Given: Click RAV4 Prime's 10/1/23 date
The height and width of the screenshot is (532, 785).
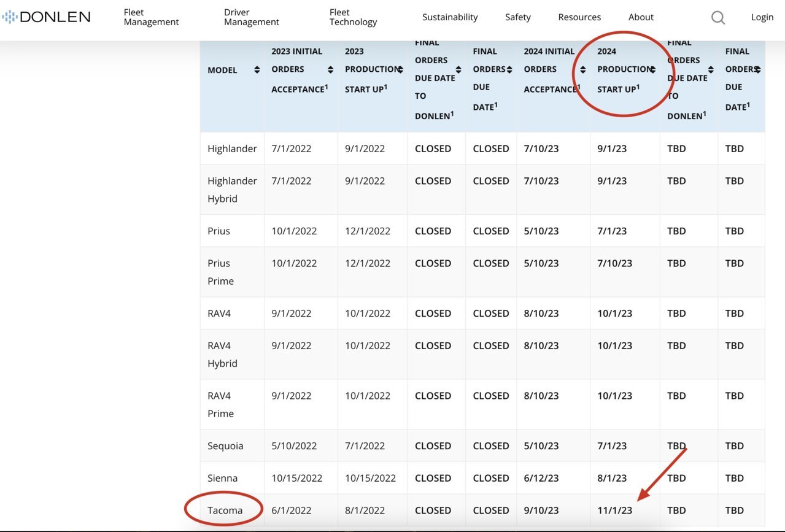Looking at the screenshot, I should (x=614, y=396).
